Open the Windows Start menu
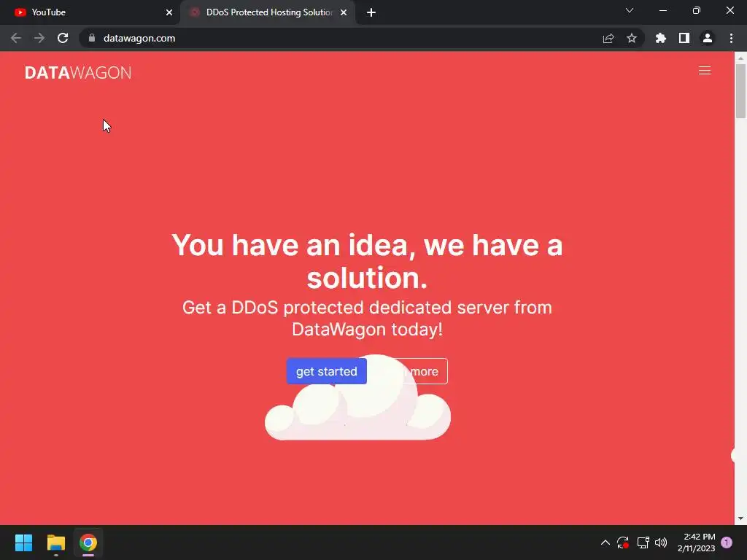Image resolution: width=747 pixels, height=560 pixels. point(23,542)
